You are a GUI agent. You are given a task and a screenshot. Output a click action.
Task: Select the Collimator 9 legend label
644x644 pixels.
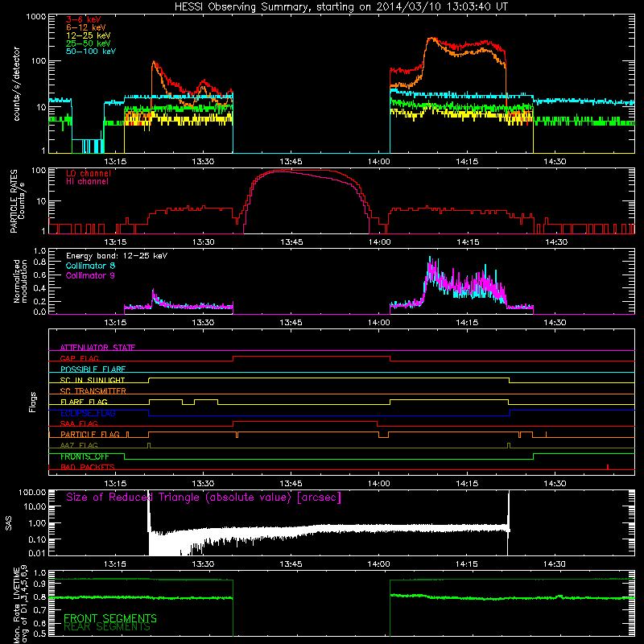(90, 275)
